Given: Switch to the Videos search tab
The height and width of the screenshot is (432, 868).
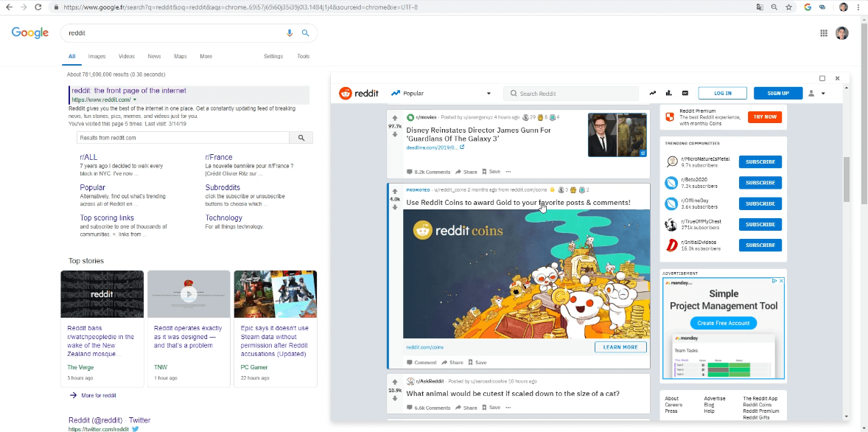Looking at the screenshot, I should tap(127, 57).
